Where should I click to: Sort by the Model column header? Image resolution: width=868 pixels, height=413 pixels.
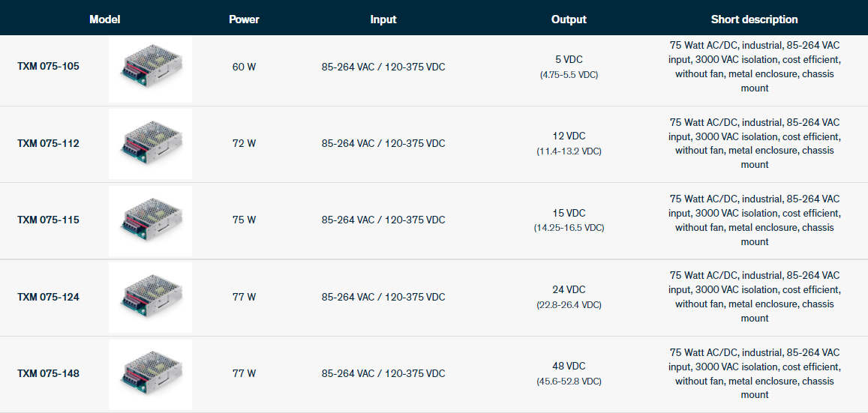(x=104, y=19)
